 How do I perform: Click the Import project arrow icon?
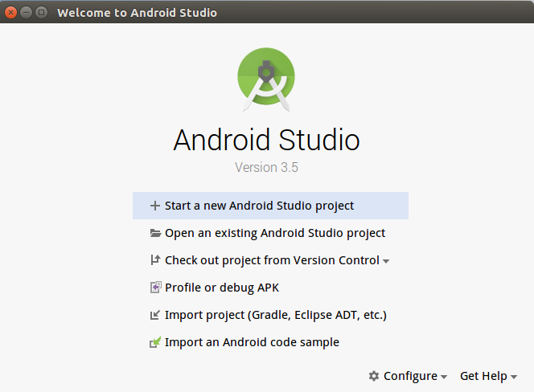coord(155,315)
